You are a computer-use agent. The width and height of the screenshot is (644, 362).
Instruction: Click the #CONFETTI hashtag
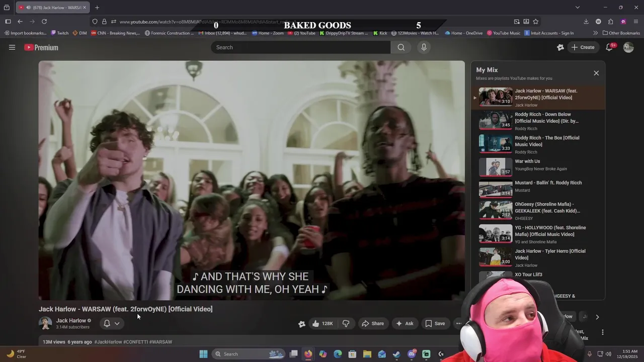point(135,342)
